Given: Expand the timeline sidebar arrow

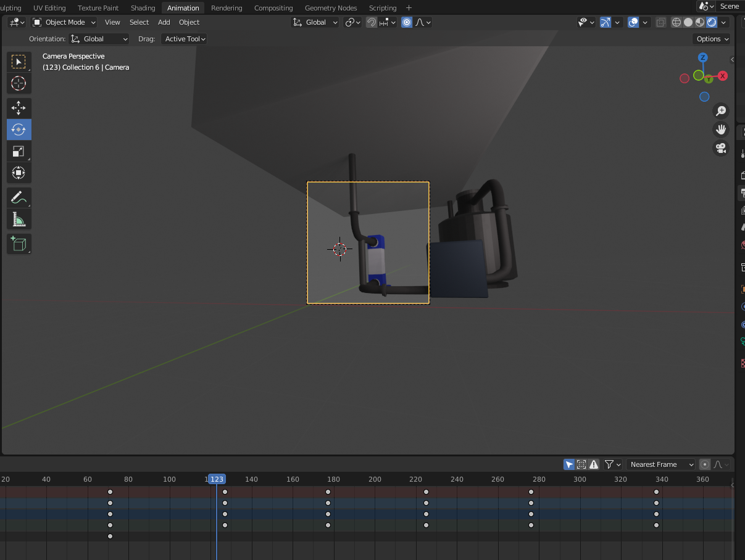Looking at the screenshot, I should pyautogui.click(x=732, y=485).
